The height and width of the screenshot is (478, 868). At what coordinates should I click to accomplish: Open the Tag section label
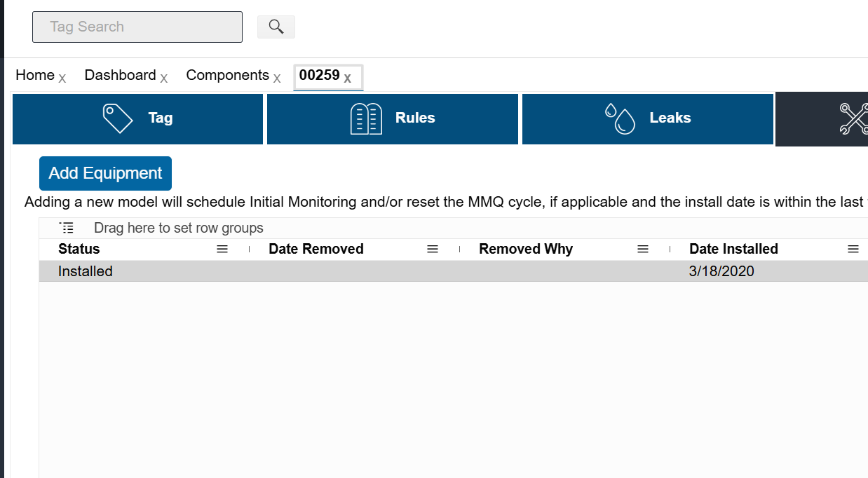161,118
